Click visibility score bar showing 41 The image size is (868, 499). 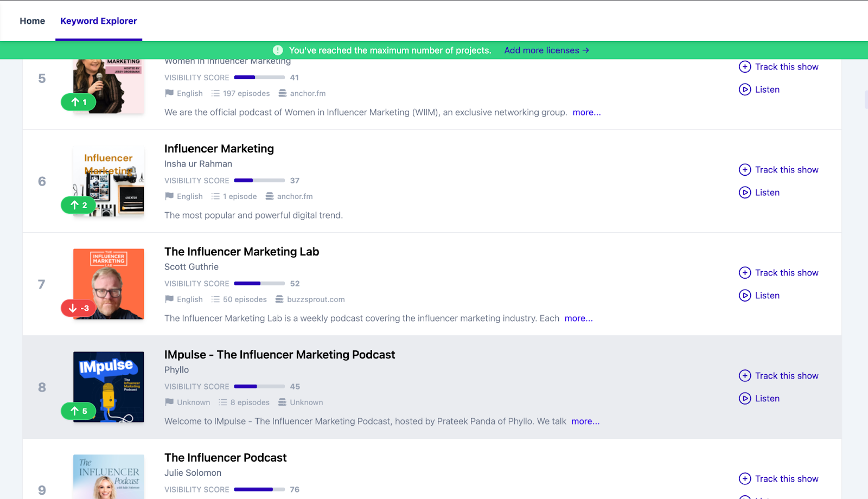(259, 78)
